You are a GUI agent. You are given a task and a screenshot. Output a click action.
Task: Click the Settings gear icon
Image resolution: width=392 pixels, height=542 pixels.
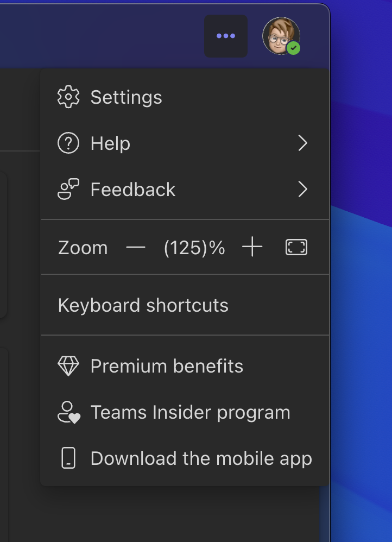68,97
